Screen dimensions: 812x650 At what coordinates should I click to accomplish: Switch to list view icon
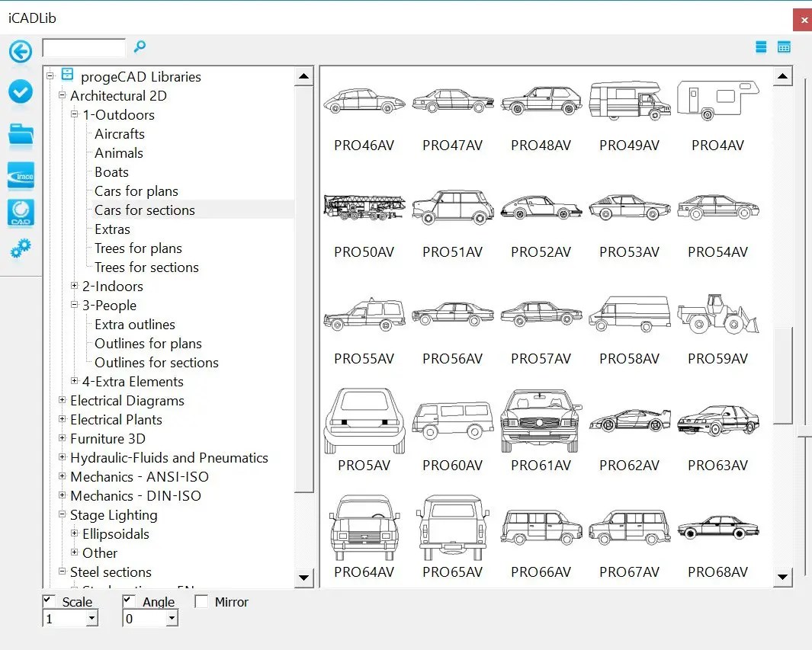pyautogui.click(x=761, y=47)
